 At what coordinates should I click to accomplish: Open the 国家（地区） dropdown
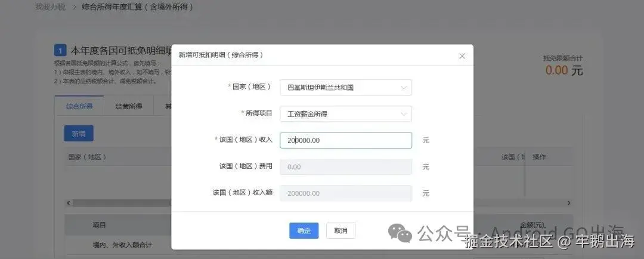[346, 88]
